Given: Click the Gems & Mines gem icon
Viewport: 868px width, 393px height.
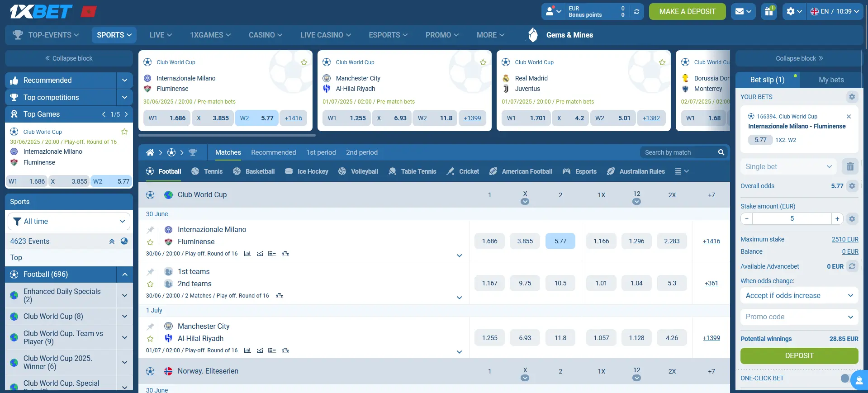Looking at the screenshot, I should pyautogui.click(x=533, y=35).
